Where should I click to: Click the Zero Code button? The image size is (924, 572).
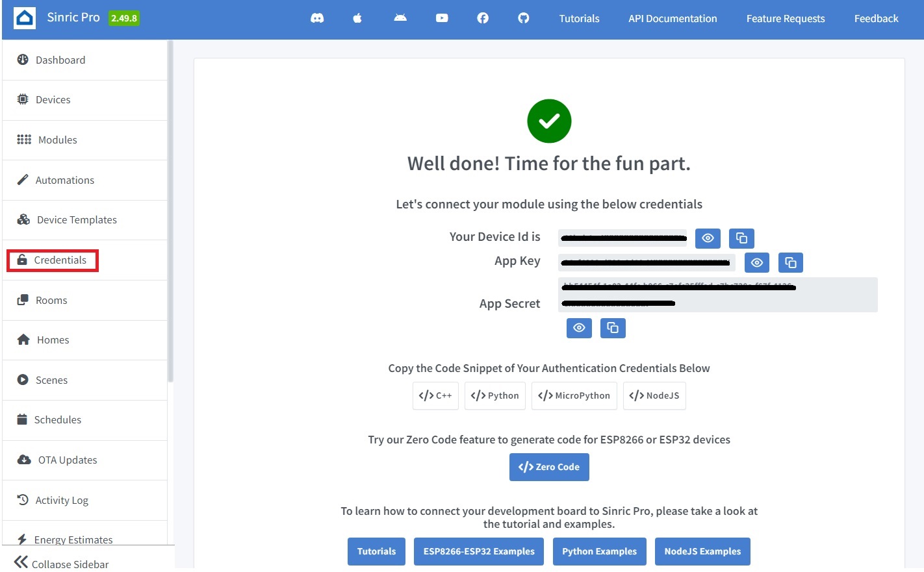549,467
